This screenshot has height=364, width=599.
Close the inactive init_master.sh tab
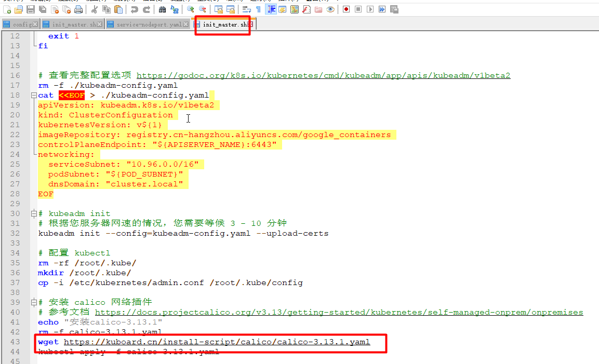click(x=100, y=24)
